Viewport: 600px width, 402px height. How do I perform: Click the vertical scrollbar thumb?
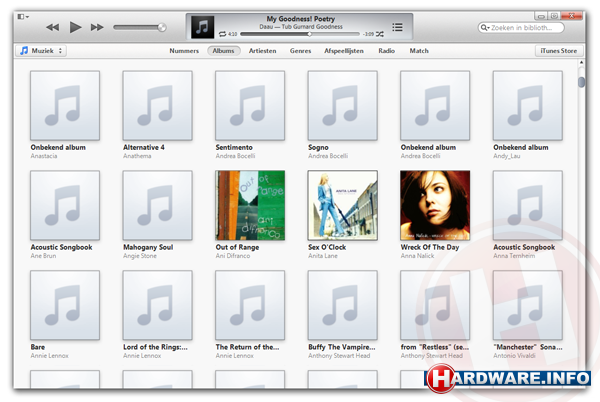(581, 82)
